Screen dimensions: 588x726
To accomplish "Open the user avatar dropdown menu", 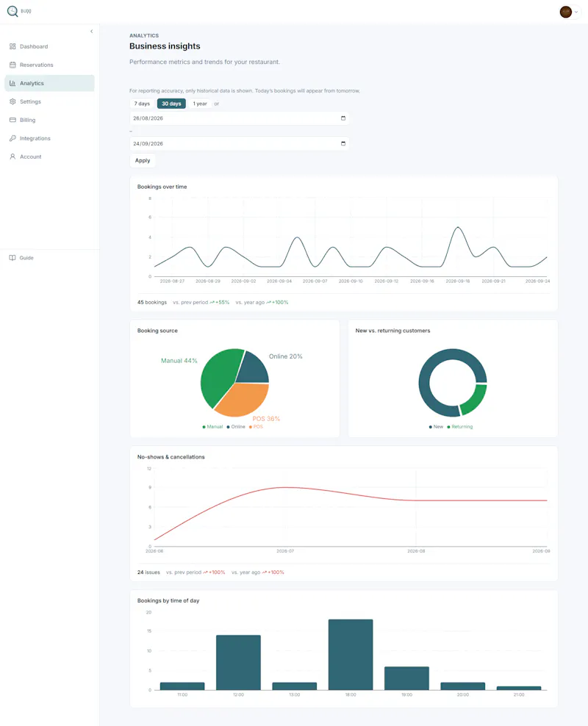I will coord(570,12).
